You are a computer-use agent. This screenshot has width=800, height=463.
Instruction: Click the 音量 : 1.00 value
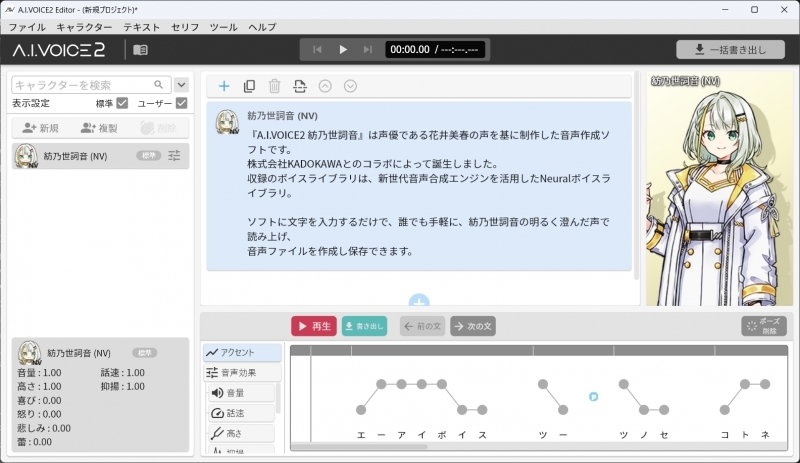point(39,373)
